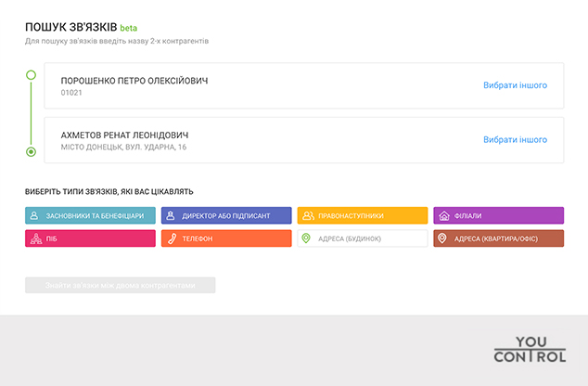Toggle the ПІБ connection type
Image resolution: width=588 pixels, height=386 pixels.
point(90,238)
